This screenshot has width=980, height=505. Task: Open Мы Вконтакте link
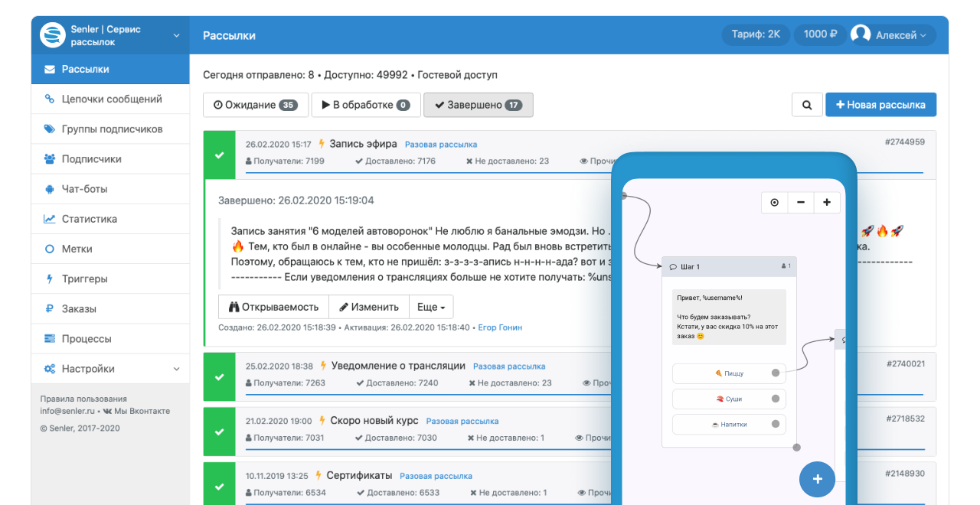point(137,411)
